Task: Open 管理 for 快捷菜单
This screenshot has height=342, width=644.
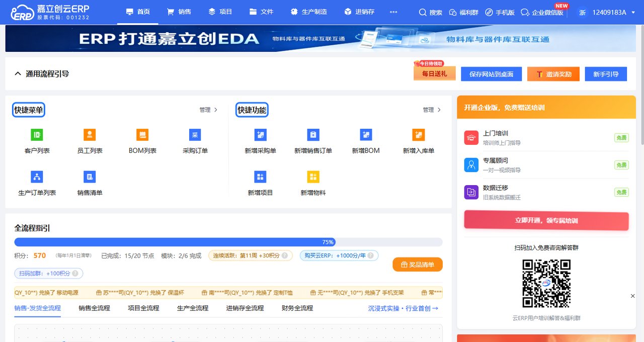Action: coord(208,110)
